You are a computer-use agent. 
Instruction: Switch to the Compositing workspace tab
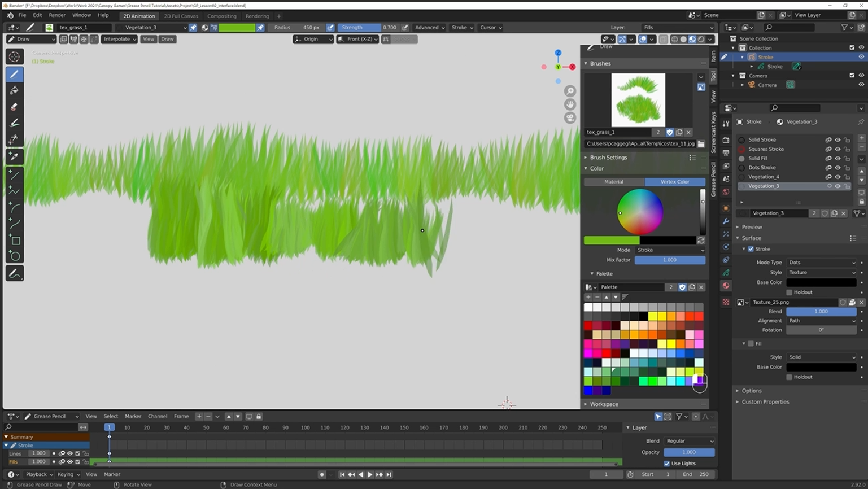[x=221, y=16]
